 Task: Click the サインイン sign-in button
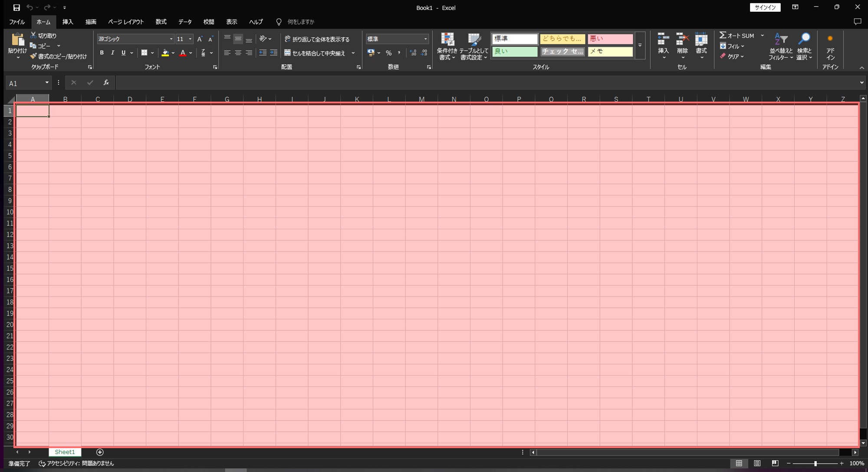tap(765, 7)
